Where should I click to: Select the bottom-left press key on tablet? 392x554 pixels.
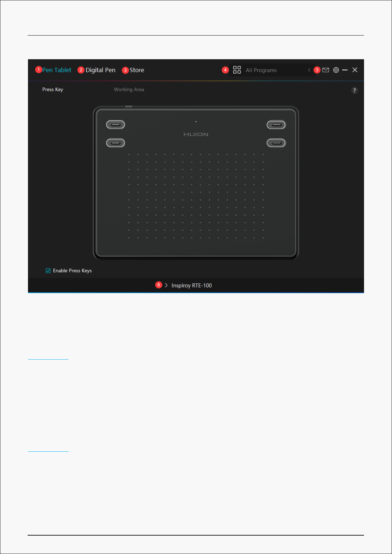click(116, 143)
